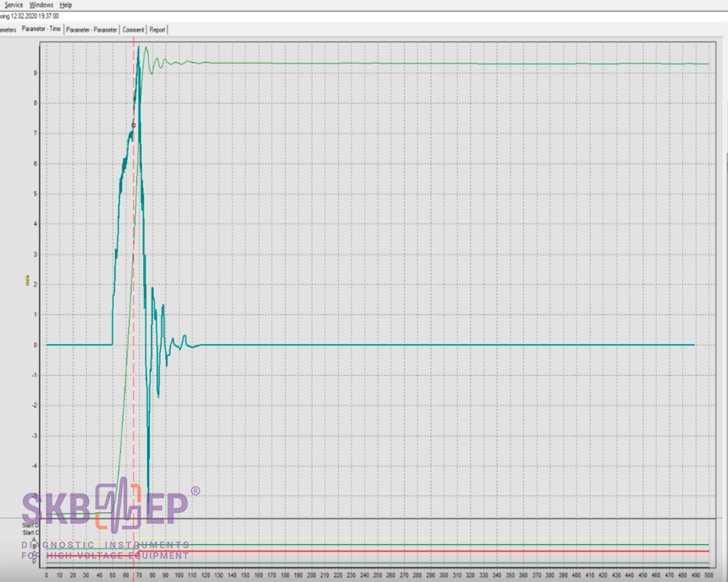
Task: Select the Parameter - Time tab
Action: [41, 29]
